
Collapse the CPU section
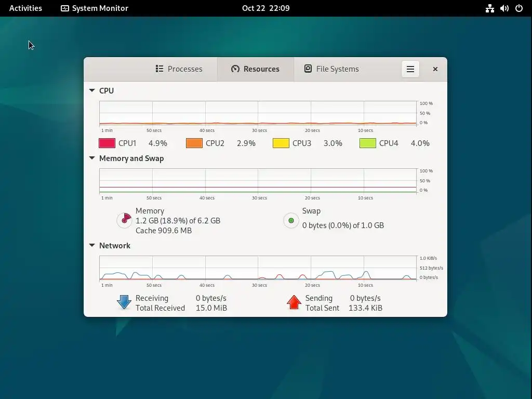pos(92,90)
